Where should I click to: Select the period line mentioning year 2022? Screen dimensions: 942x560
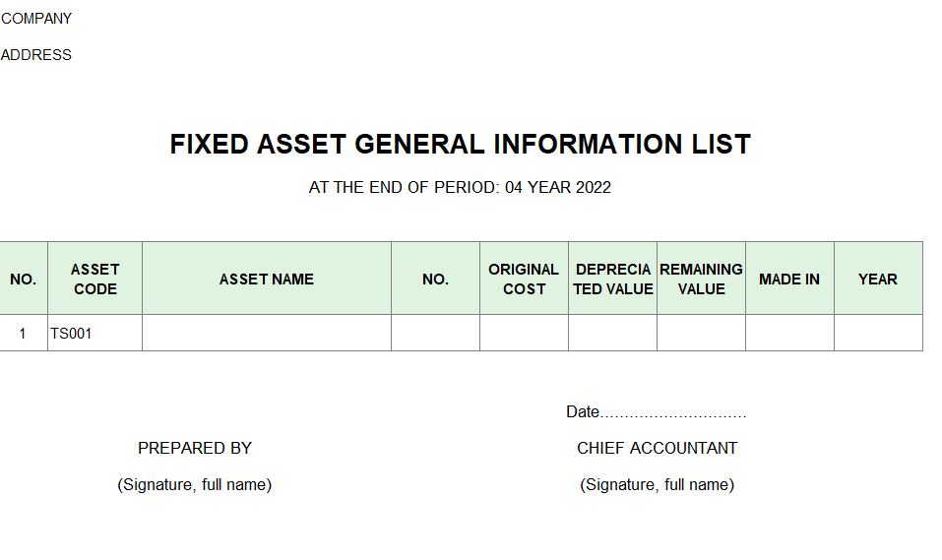pos(460,188)
